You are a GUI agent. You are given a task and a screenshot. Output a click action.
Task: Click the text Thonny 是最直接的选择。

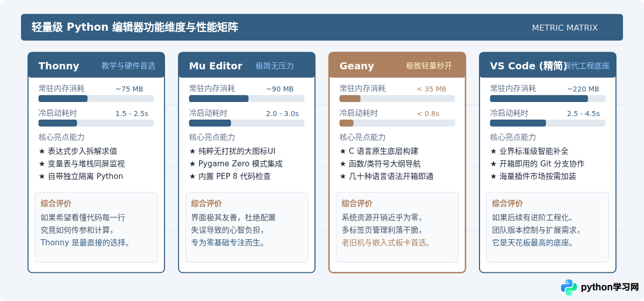tap(86, 243)
